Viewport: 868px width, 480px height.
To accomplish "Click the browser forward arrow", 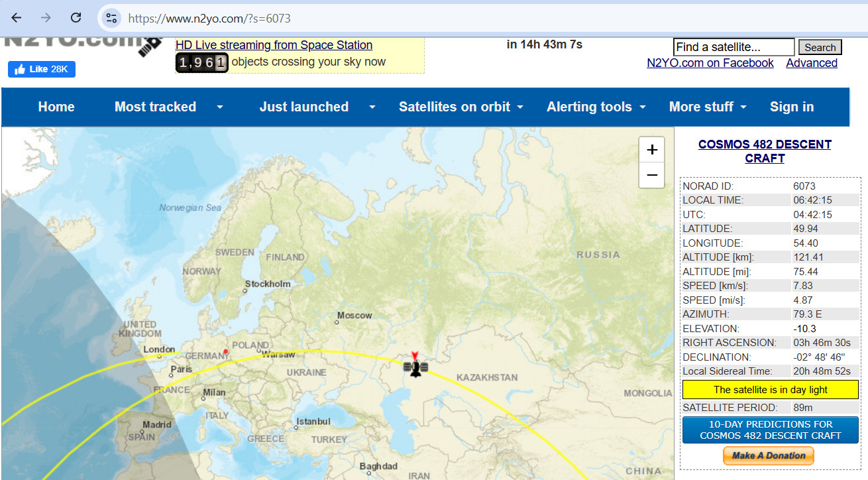I will [x=46, y=18].
